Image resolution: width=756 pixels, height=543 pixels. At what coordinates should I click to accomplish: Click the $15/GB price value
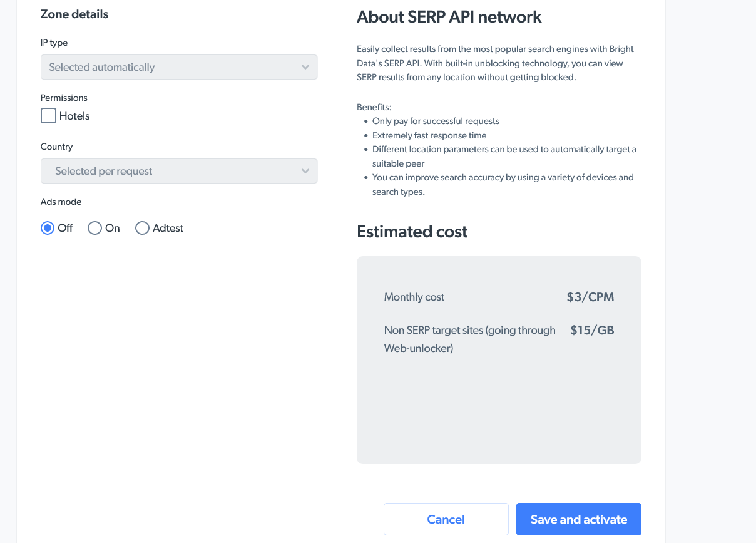coord(592,329)
